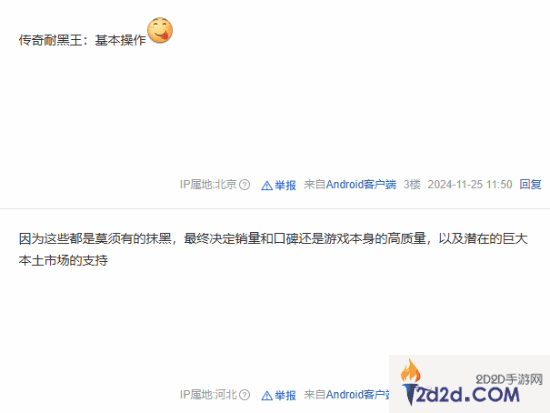Click comment text 传奇耐黑王：基本操作
The image size is (550, 413).
click(82, 40)
